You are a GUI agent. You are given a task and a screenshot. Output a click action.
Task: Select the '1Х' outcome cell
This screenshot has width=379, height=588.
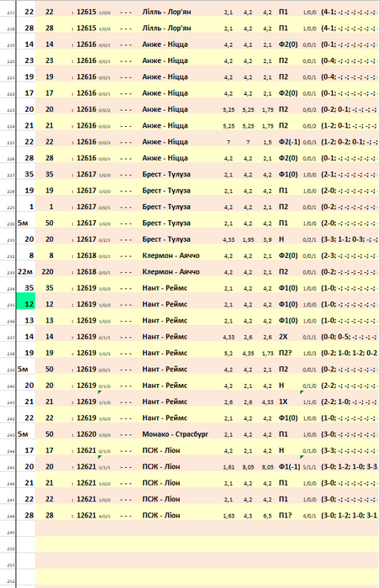pos(283,402)
